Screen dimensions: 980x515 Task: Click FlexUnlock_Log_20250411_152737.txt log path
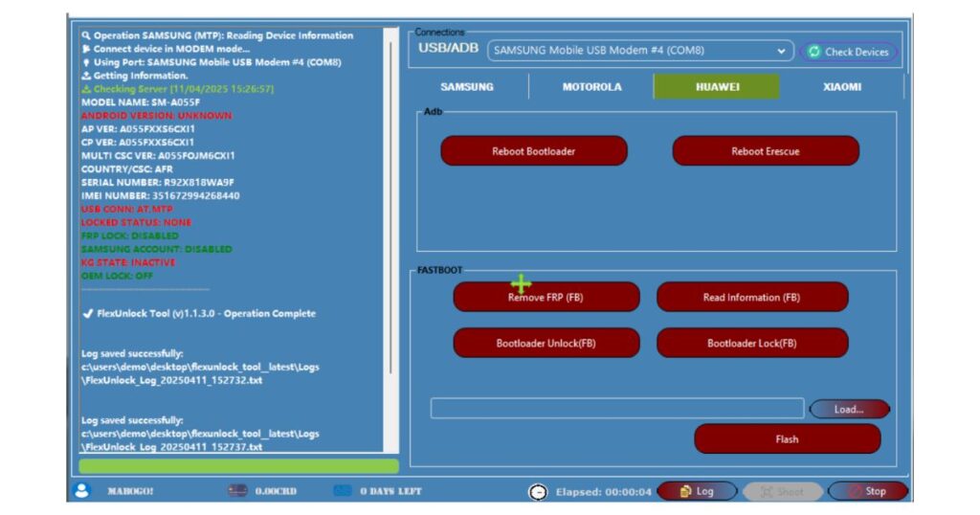tap(172, 447)
